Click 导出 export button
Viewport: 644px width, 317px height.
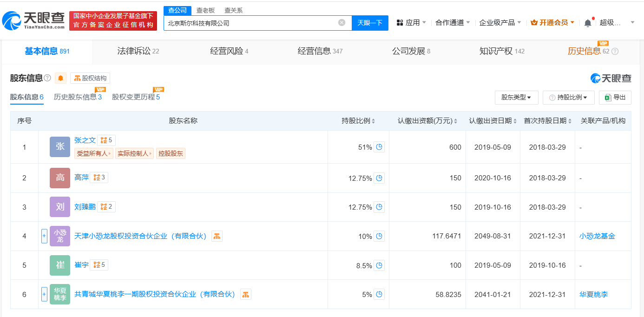pos(615,97)
